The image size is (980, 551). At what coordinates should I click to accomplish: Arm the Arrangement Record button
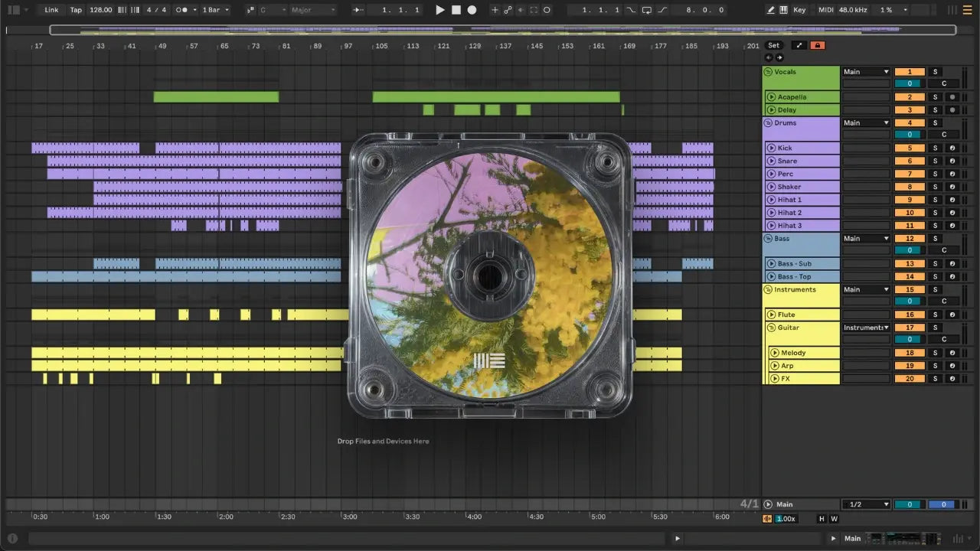pos(472,10)
